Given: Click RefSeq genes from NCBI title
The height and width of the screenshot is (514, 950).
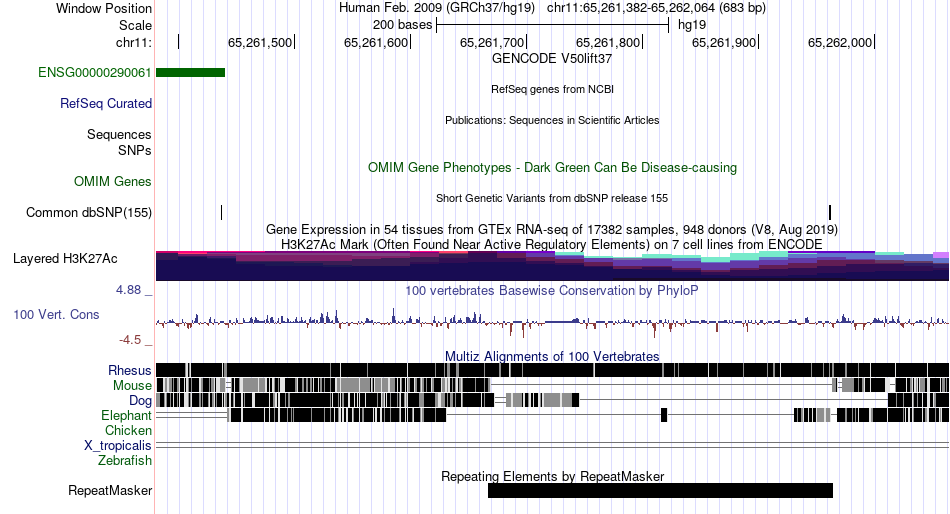Looking at the screenshot, I should (552, 89).
